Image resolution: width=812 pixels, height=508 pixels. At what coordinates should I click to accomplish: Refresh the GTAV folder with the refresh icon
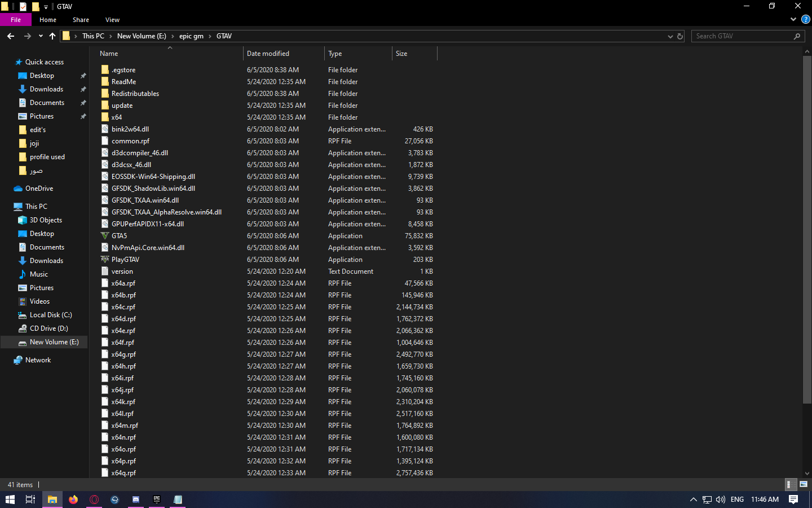pos(679,36)
